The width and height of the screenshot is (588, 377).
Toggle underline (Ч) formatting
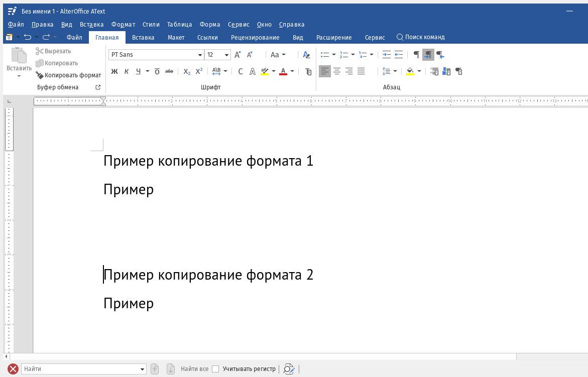click(139, 71)
